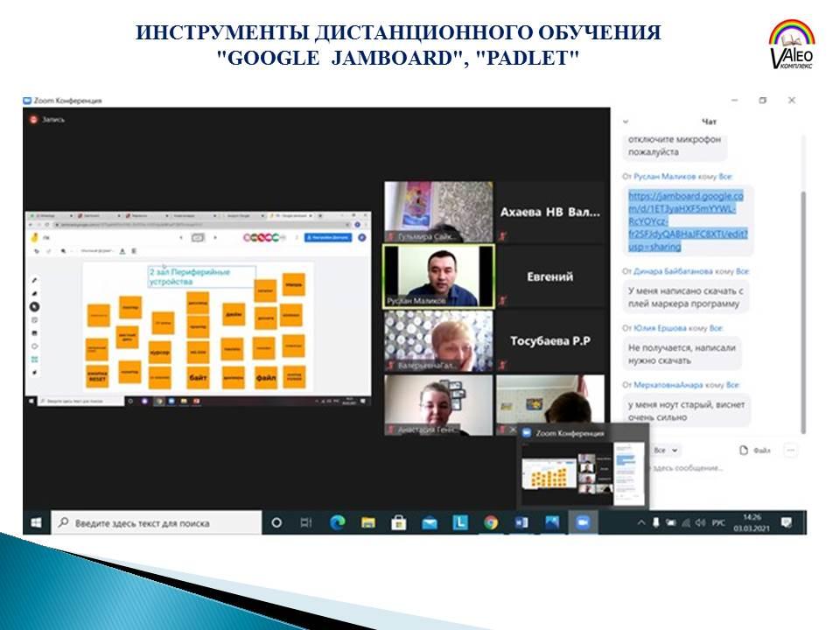Switch to Zoom on the taskbar
The width and height of the screenshot is (840, 630).
point(583,523)
